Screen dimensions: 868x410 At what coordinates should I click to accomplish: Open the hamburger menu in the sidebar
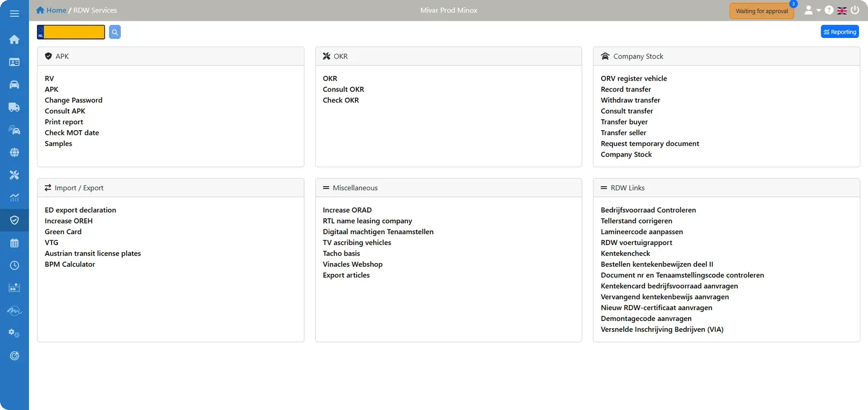(x=14, y=14)
